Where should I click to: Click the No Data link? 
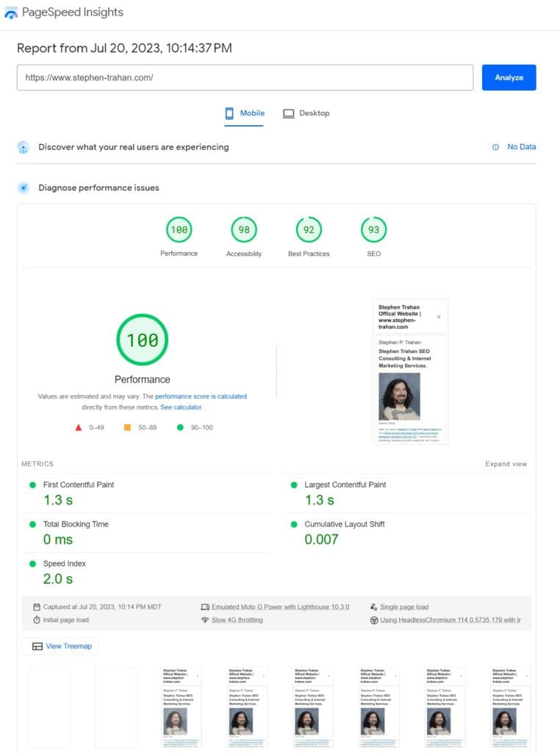pyautogui.click(x=522, y=147)
